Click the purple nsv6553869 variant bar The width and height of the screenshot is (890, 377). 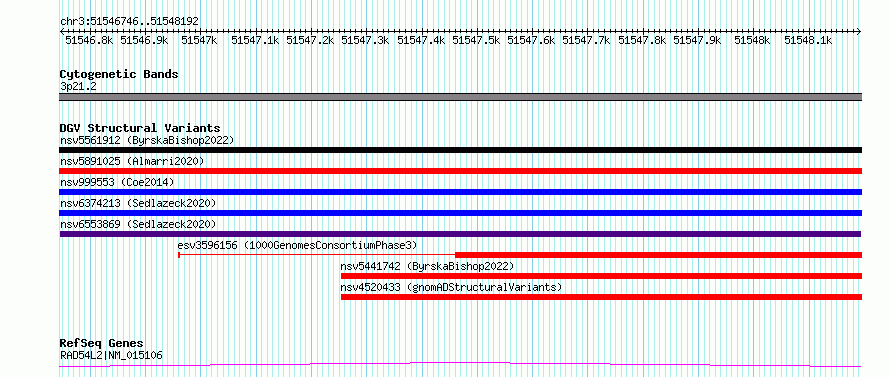coord(460,234)
